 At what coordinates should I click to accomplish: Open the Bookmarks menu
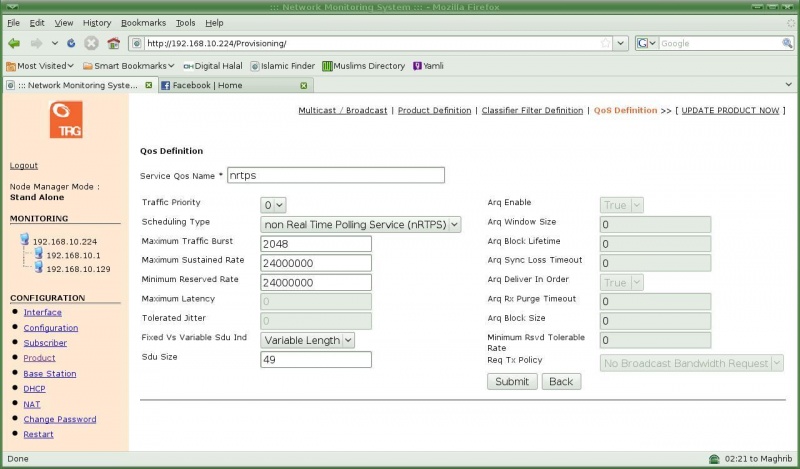[144, 22]
